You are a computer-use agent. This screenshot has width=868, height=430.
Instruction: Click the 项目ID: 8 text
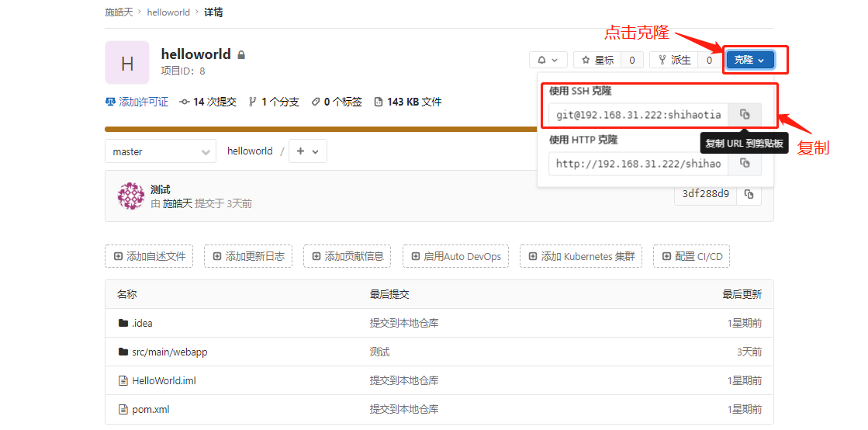coord(183,71)
